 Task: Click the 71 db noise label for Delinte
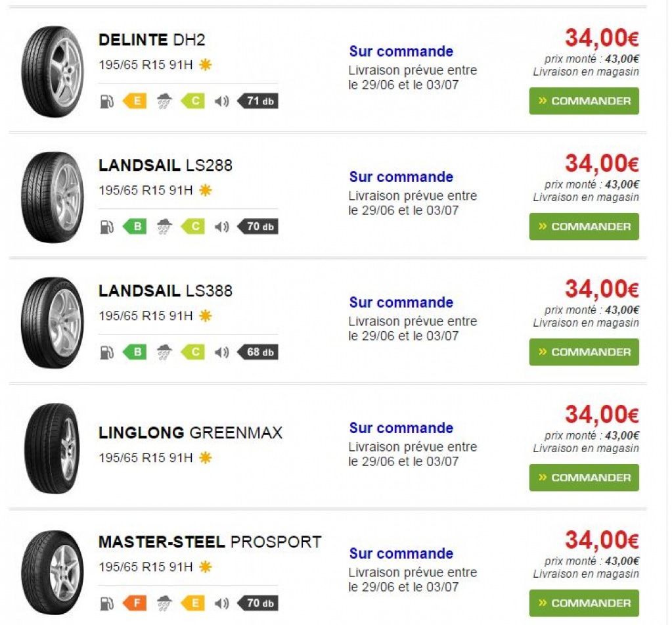[259, 101]
